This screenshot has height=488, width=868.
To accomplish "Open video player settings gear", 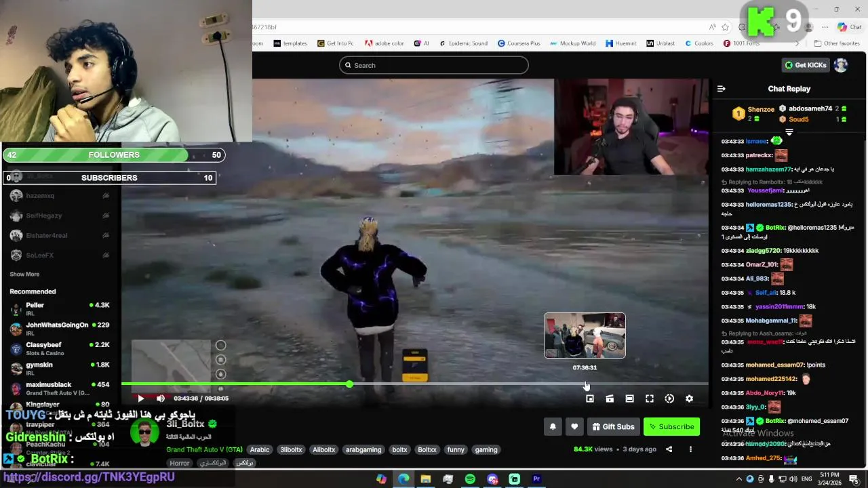I will (689, 399).
